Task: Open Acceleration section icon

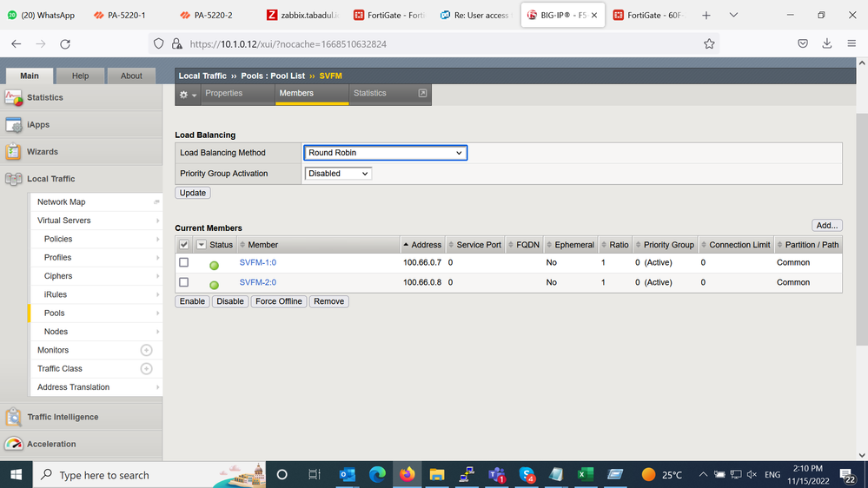Action: click(x=13, y=444)
